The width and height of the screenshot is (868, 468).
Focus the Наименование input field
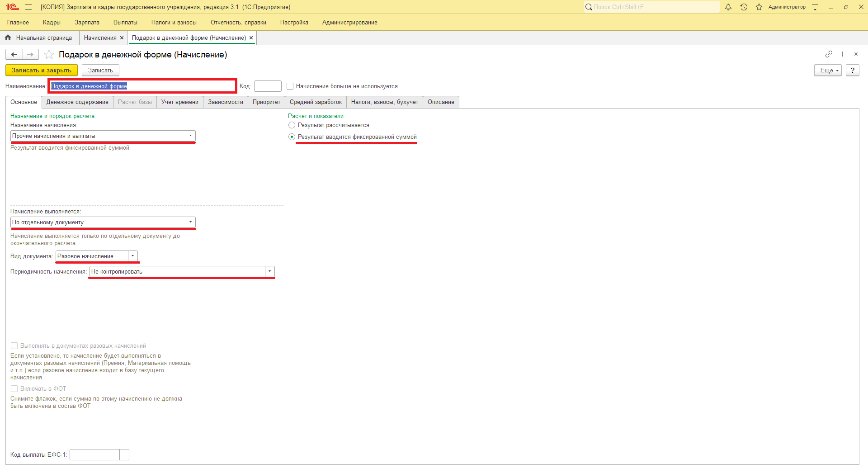tap(142, 86)
